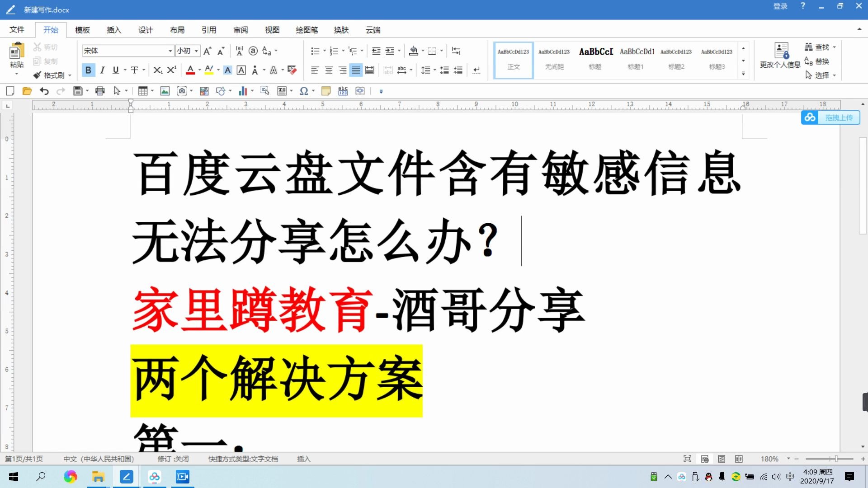Click the vertical scrollbar thumb

pos(863,185)
